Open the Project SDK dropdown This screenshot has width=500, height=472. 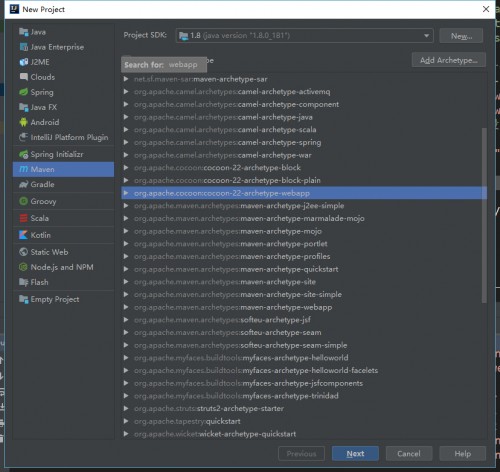[x=304, y=35]
